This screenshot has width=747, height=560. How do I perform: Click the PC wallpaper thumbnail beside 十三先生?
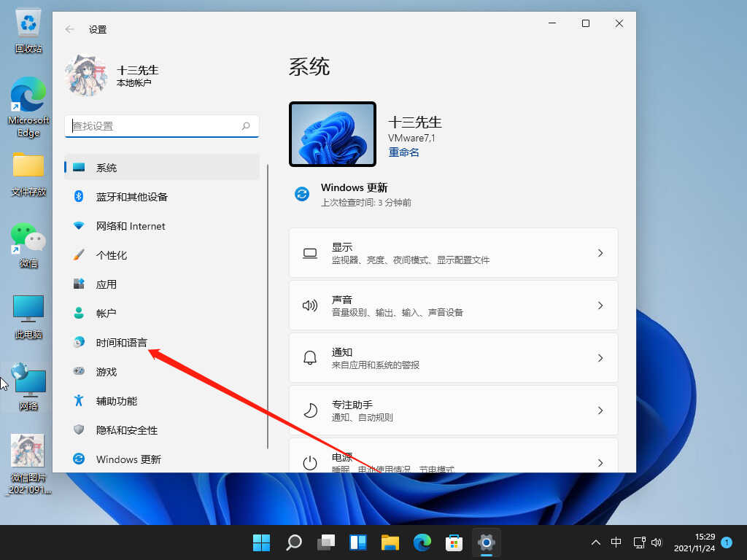tap(333, 134)
